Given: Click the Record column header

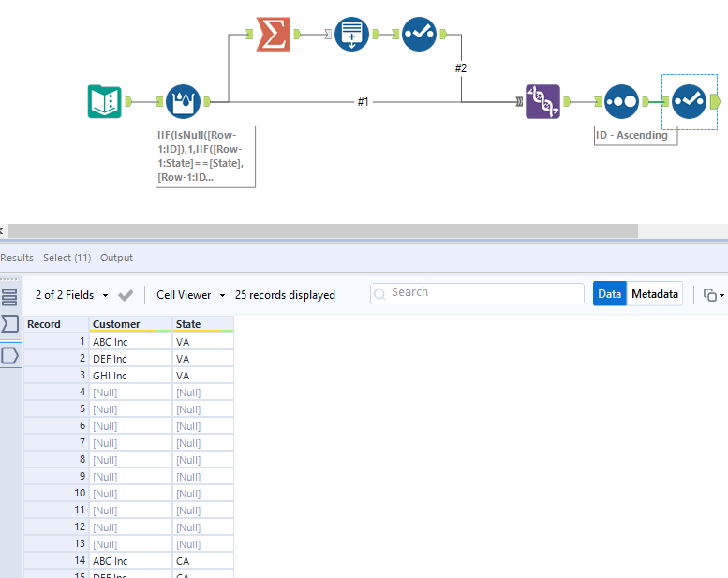Looking at the screenshot, I should (56, 324).
